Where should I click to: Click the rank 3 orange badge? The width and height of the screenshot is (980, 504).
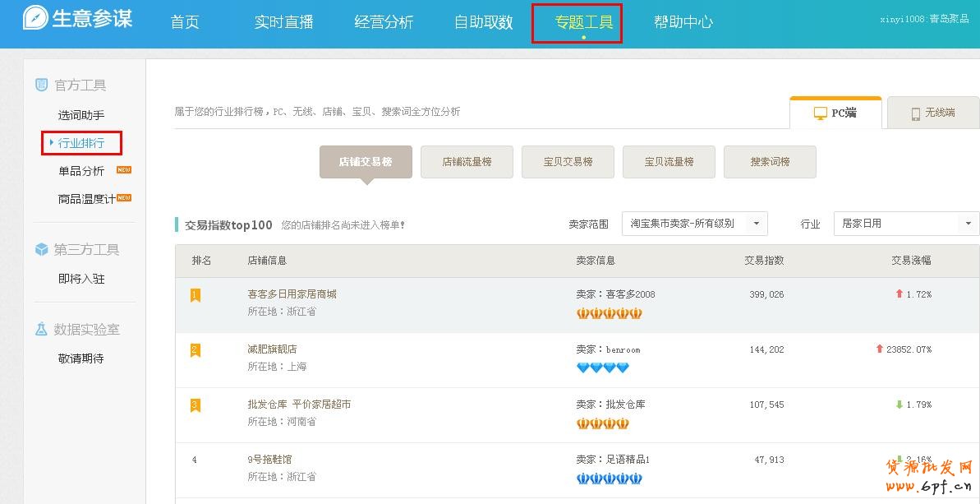click(196, 405)
